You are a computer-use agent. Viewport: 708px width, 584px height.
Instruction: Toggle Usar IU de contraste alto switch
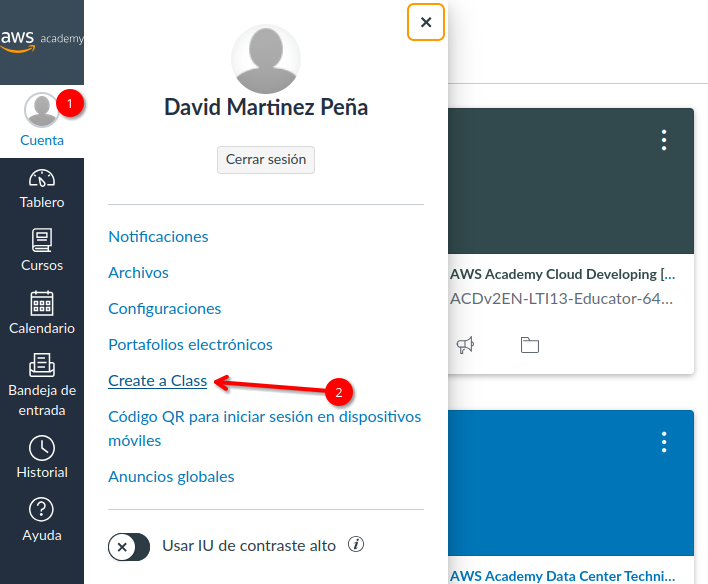pyautogui.click(x=129, y=547)
